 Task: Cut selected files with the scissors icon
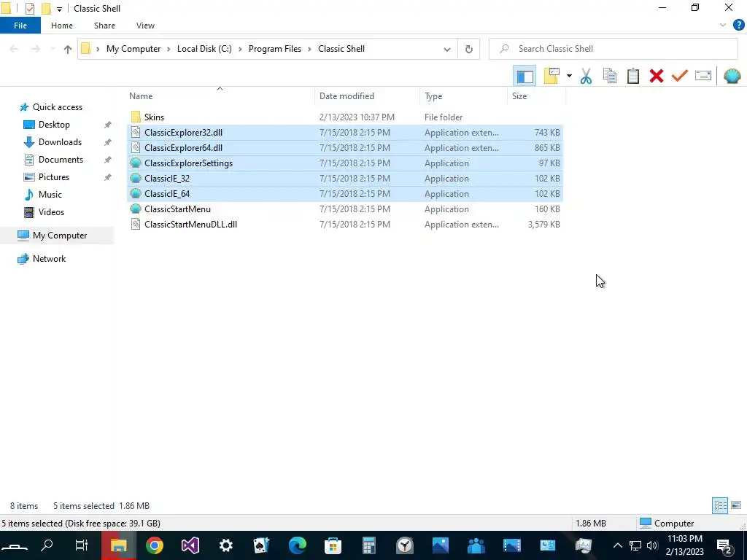[586, 76]
